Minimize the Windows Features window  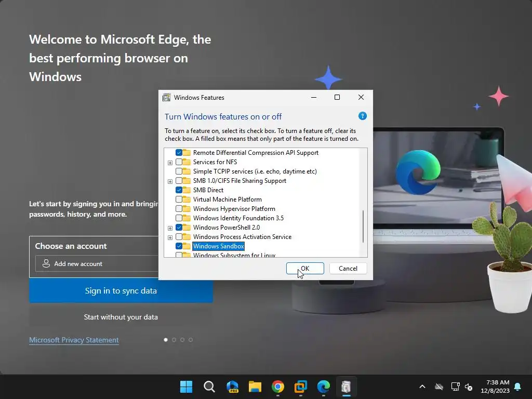coord(314,97)
